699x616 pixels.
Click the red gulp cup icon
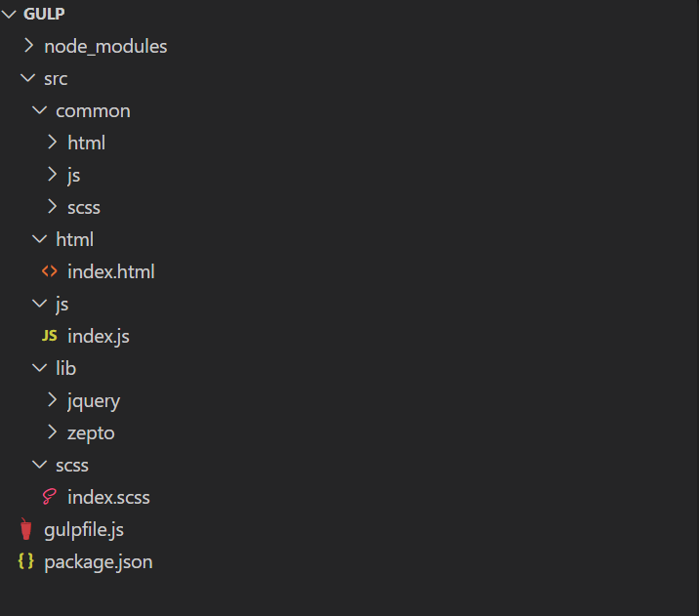click(26, 530)
